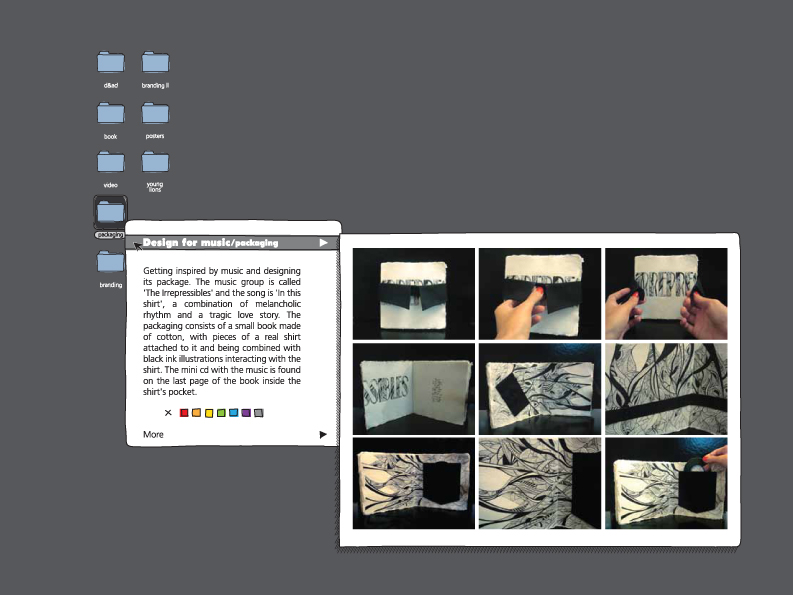View the open book IBLES thumbnail
The image size is (793, 595).
(414, 389)
